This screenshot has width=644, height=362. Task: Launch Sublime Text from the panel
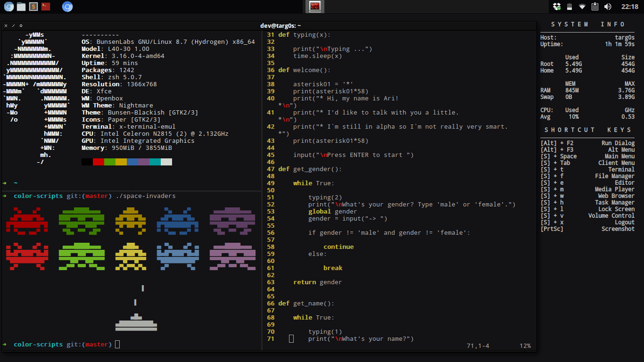33,7
